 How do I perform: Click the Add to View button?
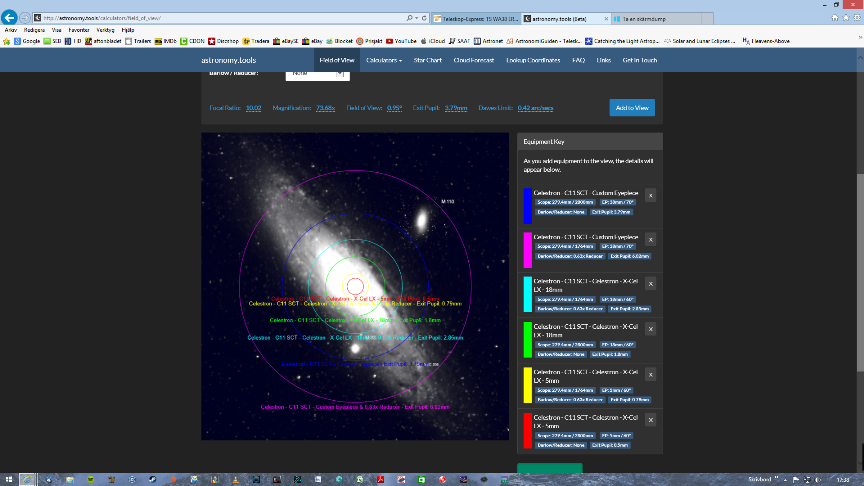[632, 107]
